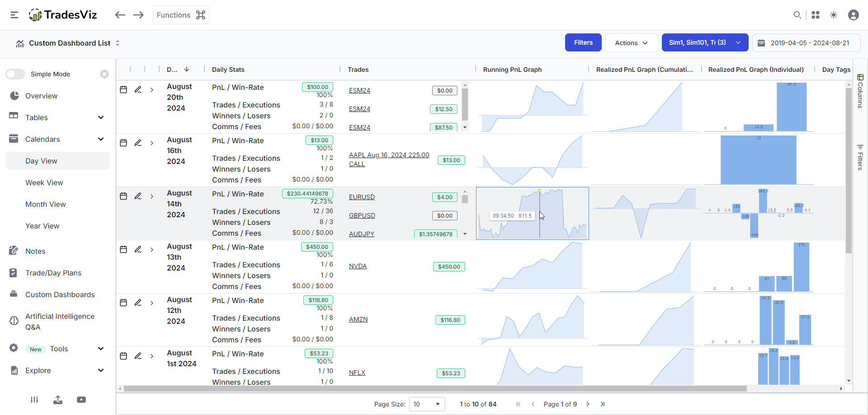The image size is (868, 415).
Task: Open Custom Dashboards
Action: (60, 294)
